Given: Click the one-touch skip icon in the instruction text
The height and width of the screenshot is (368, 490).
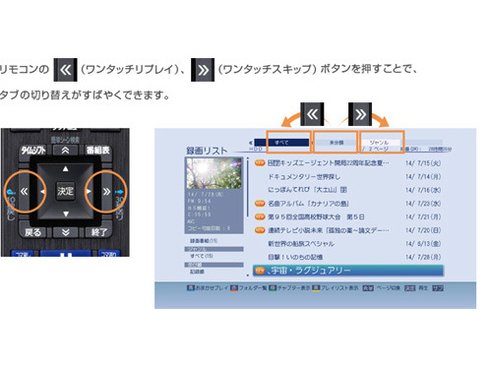Looking at the screenshot, I should (x=203, y=70).
